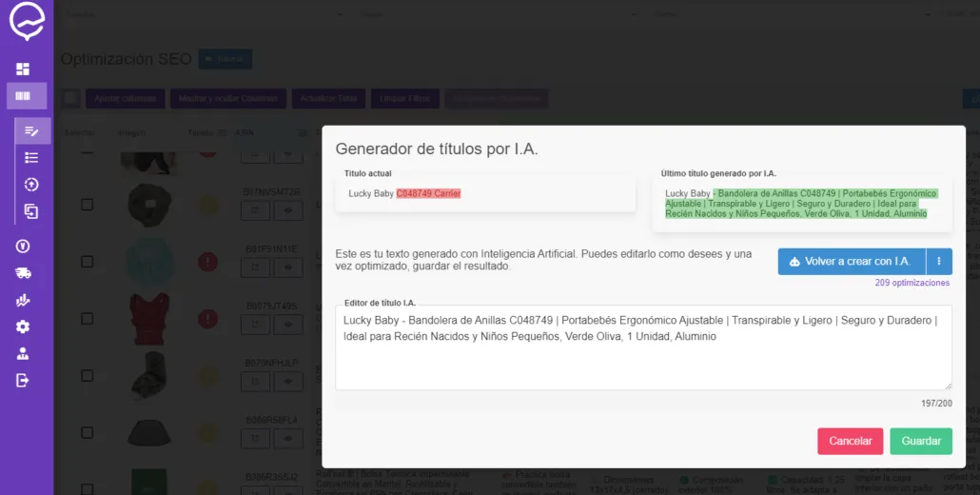Click the Actualizar Tabla button
Image resolution: width=980 pixels, height=495 pixels.
329,98
